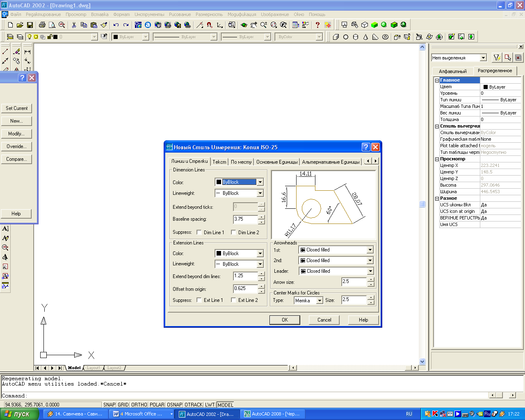Image resolution: width=525 pixels, height=420 pixels.
Task: Click the Match Properties brush icon
Action: pos(104,25)
